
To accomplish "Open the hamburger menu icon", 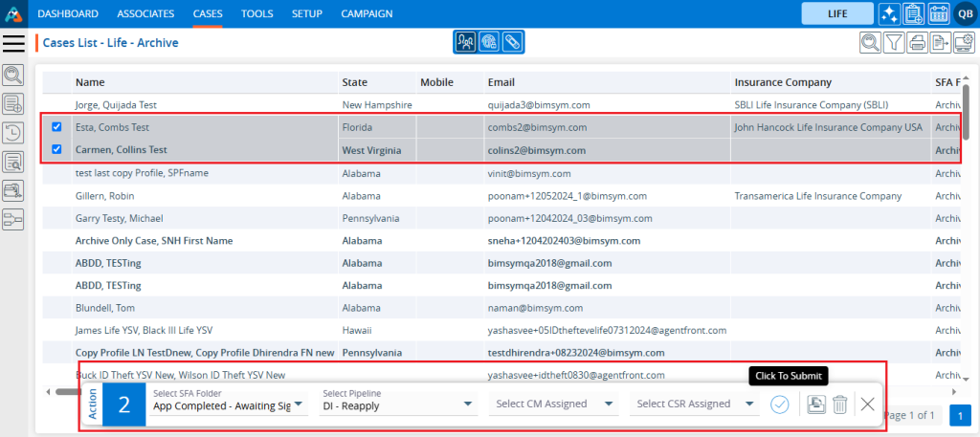I will 13,42.
